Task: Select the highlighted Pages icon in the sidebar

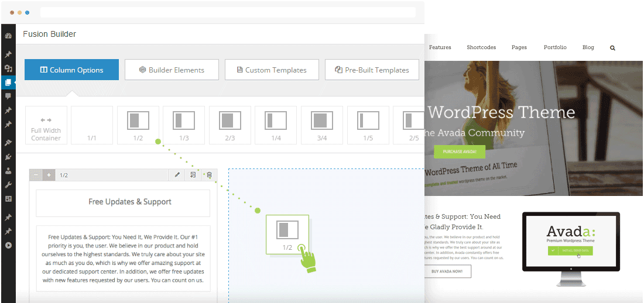Action: tap(8, 82)
